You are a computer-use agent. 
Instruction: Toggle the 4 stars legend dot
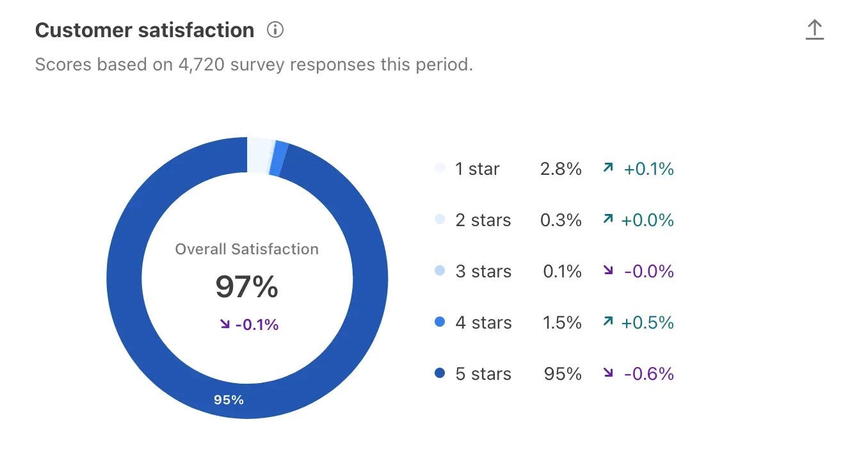[439, 322]
